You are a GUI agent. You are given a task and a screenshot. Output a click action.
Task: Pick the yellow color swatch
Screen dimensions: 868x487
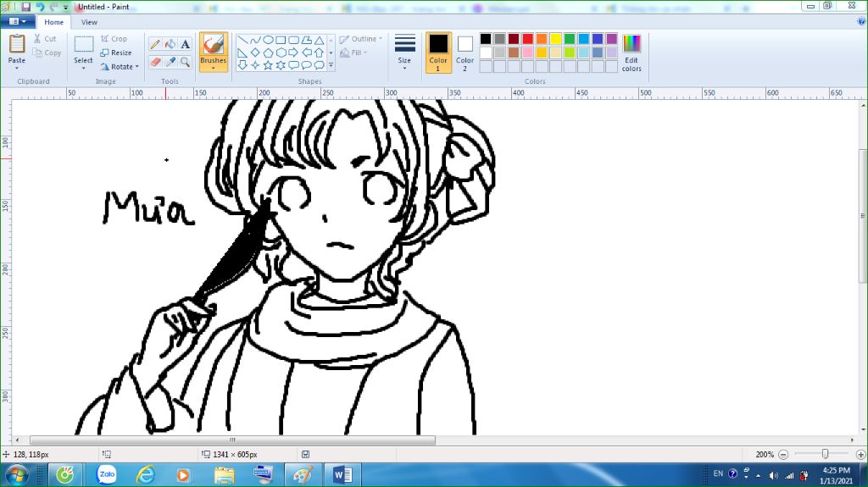[x=556, y=39]
